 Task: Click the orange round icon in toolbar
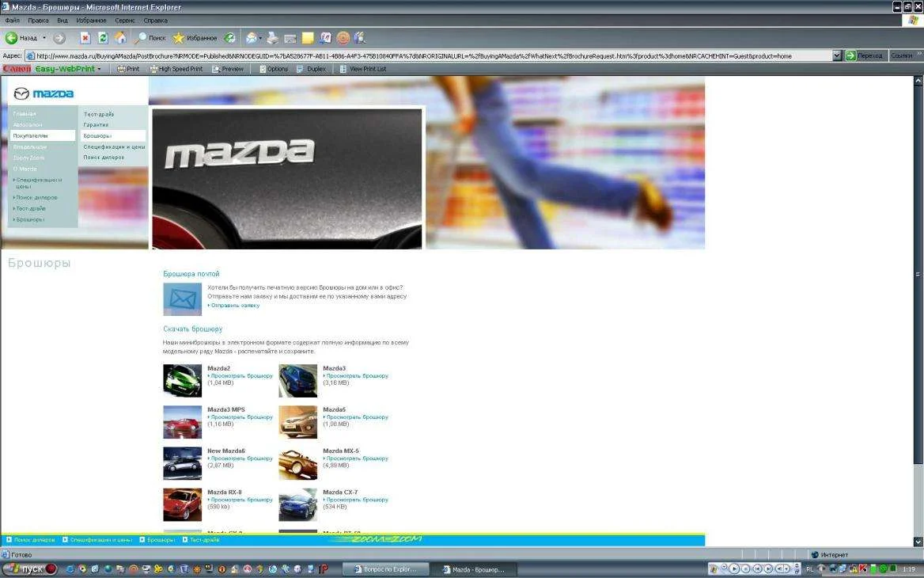[x=343, y=38]
